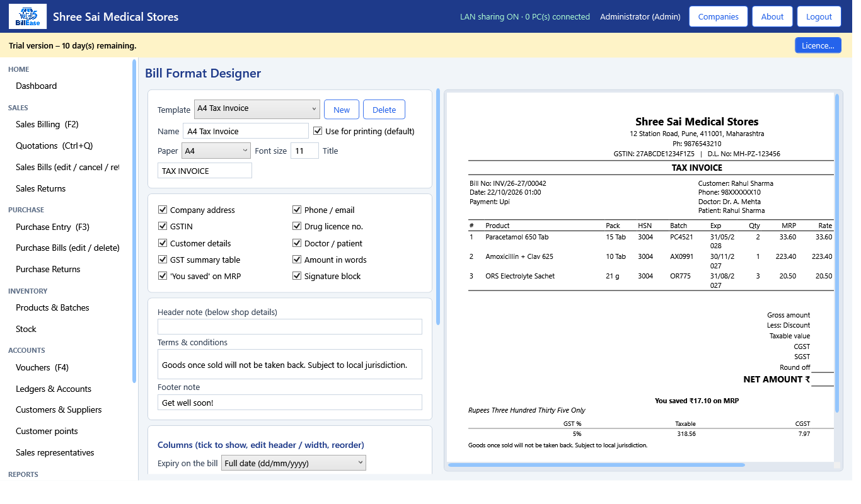
Task: Open Products & Batches
Action: 53,307
